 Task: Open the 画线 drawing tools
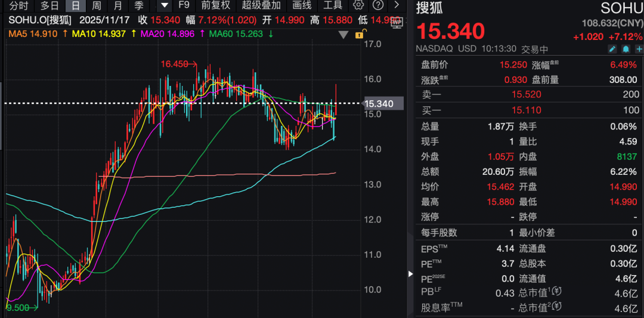[x=302, y=5]
